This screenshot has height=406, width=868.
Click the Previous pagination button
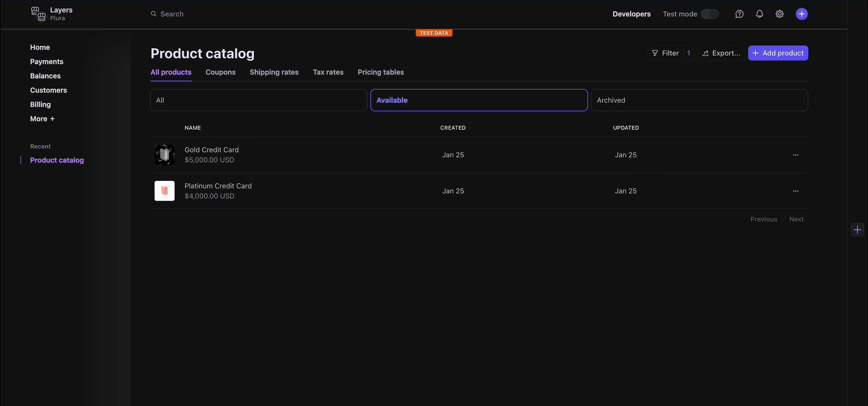(764, 219)
